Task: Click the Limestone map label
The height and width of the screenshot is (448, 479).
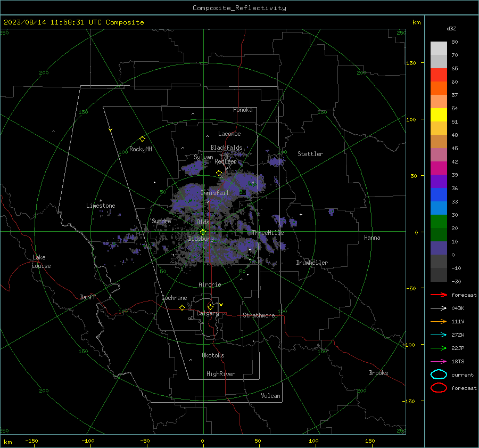Action: [101, 206]
